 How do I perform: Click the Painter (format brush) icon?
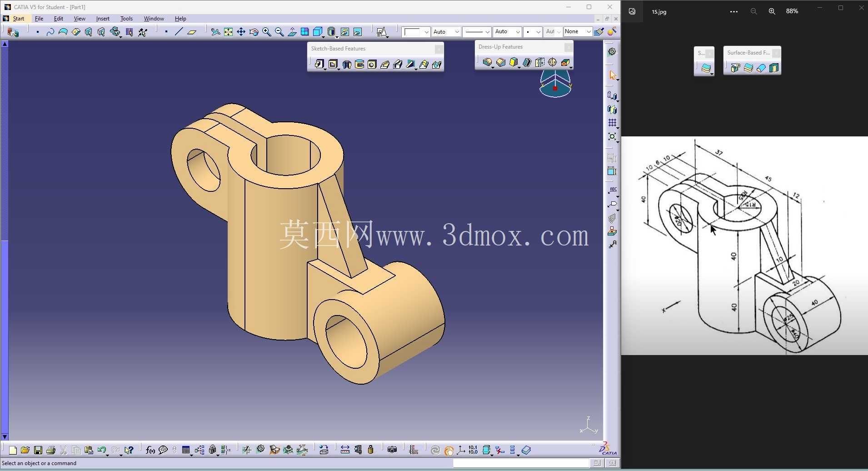pyautogui.click(x=599, y=31)
